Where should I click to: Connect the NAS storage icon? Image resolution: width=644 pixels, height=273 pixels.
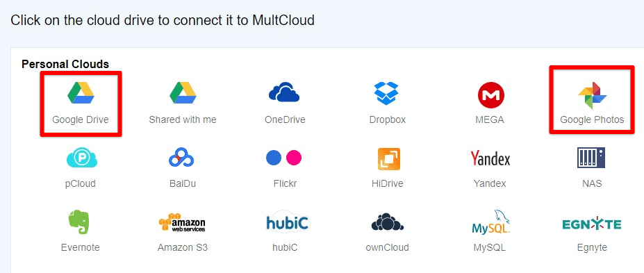pyautogui.click(x=591, y=158)
